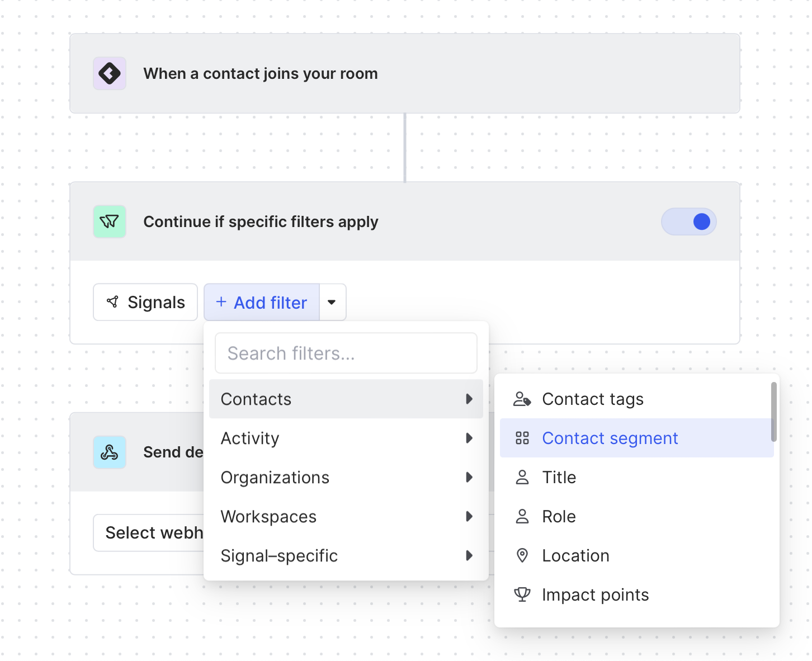Click the room trigger diamond icon

point(110,73)
